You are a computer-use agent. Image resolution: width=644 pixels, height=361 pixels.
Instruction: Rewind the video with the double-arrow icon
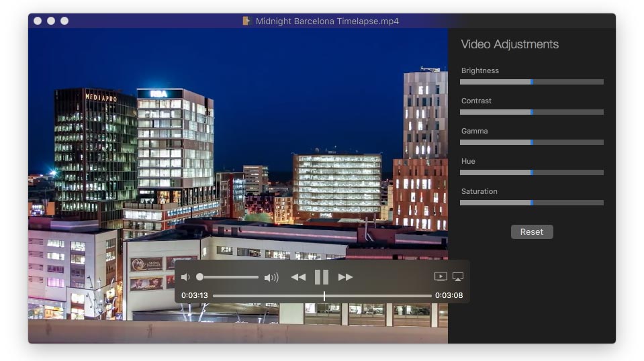298,277
